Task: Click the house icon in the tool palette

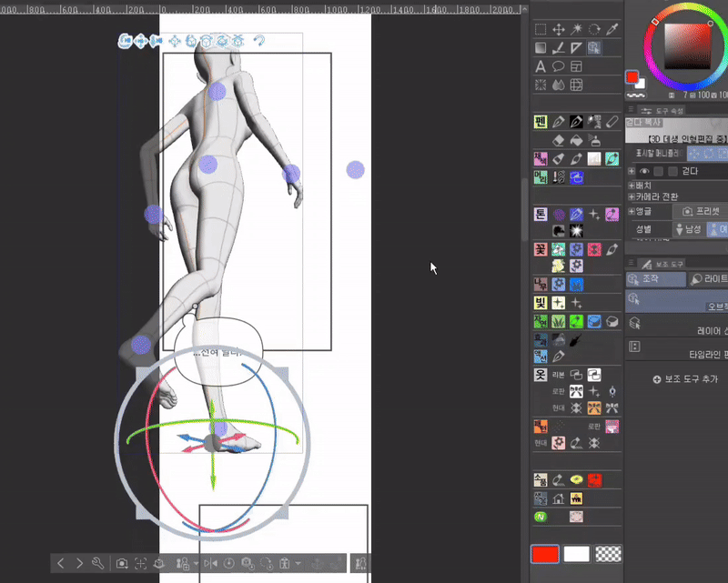Action: [559, 498]
